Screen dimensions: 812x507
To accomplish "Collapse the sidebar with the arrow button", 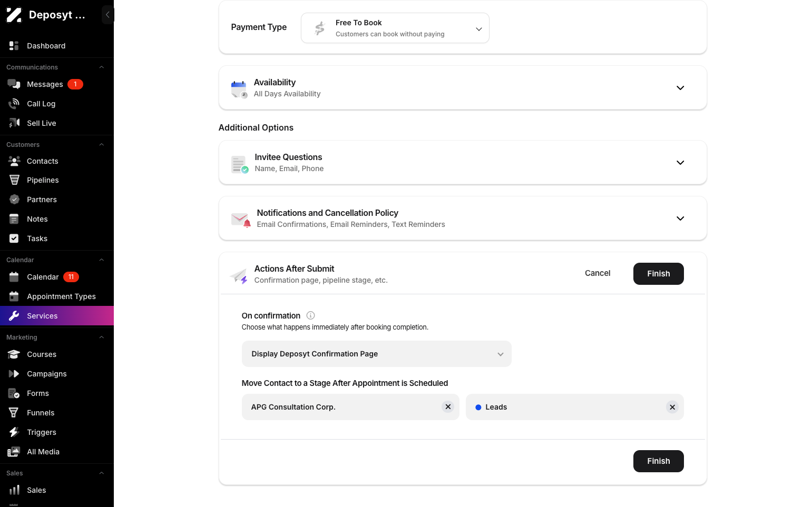I will (x=107, y=15).
